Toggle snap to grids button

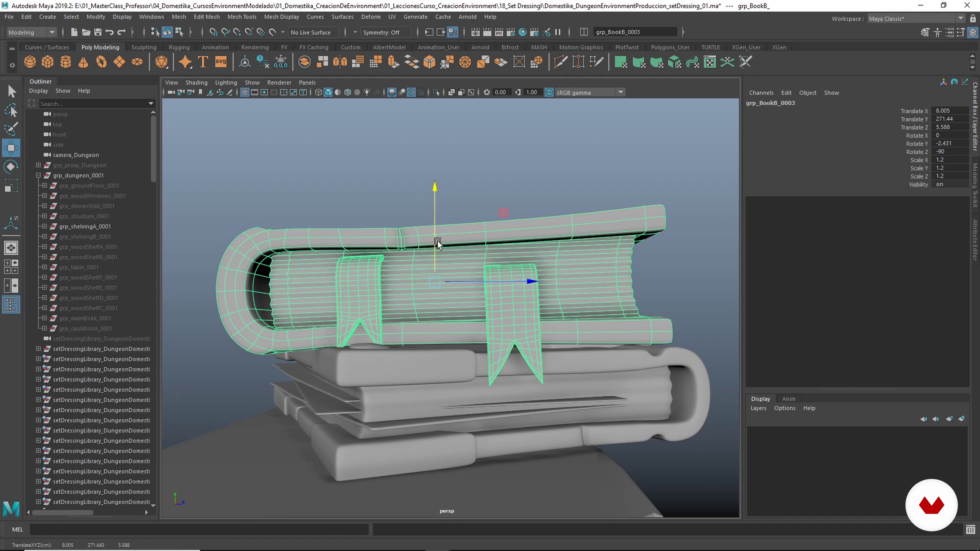point(214,32)
